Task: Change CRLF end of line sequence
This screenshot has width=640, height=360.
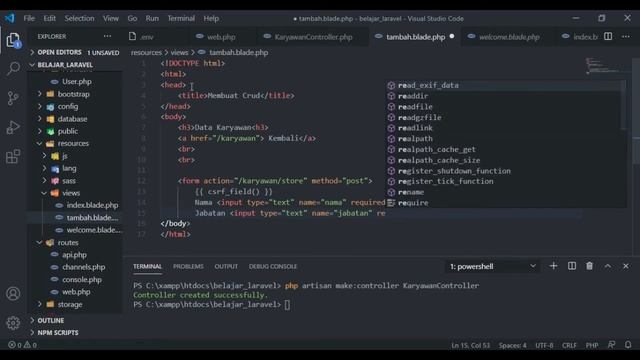Action: point(569,345)
